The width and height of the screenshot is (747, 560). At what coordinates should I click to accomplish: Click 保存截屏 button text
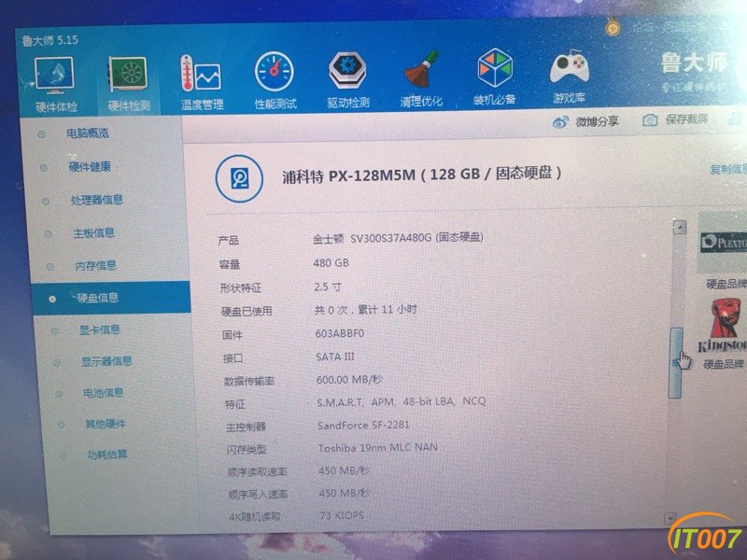pyautogui.click(x=686, y=119)
